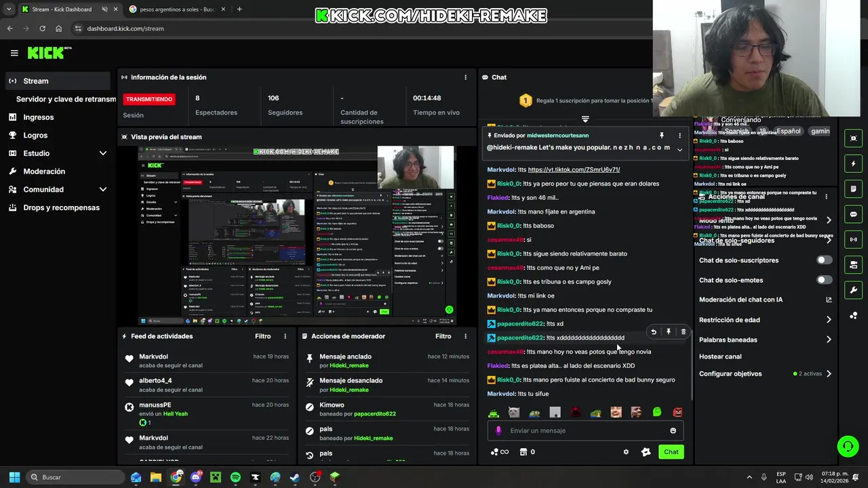
Task: Click Hostear canal
Action: pos(720,357)
